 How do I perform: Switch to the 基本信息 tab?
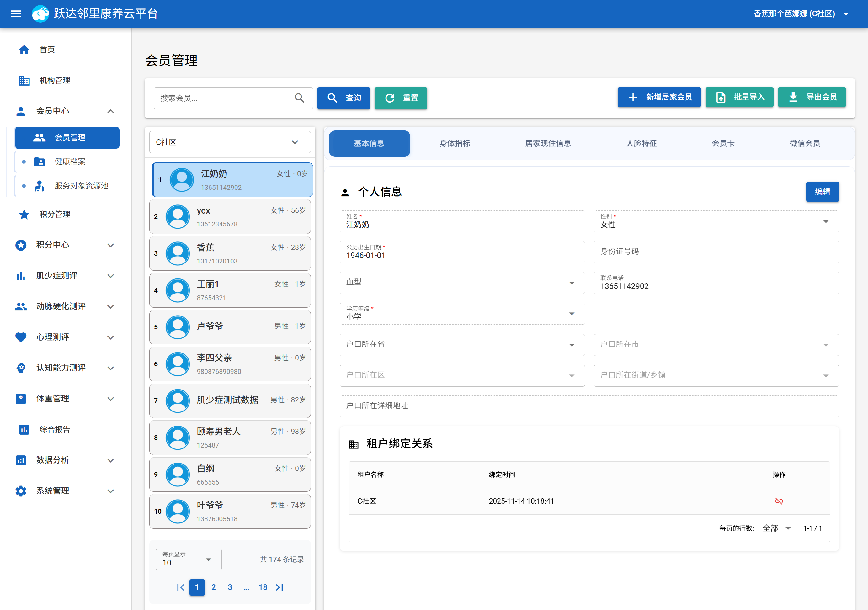pyautogui.click(x=369, y=144)
